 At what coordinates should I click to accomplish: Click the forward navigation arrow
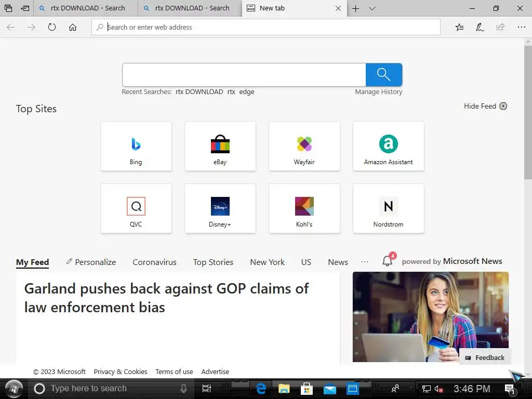(31, 27)
